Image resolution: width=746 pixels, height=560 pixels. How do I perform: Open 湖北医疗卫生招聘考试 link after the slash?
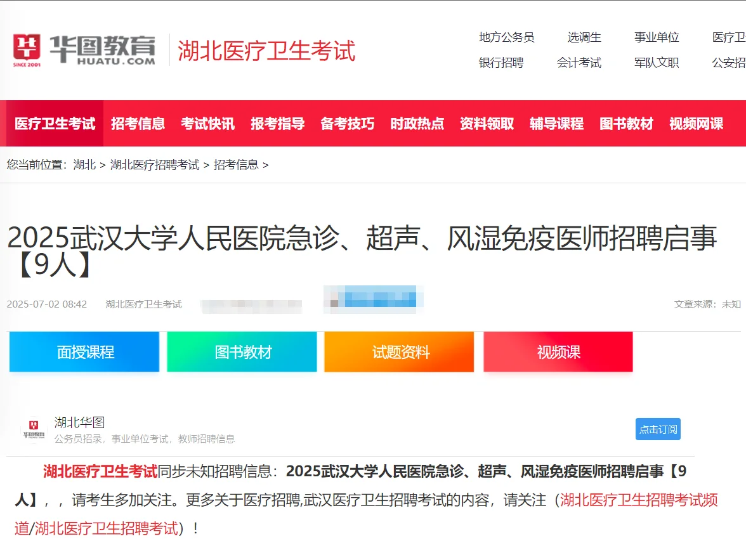(107, 528)
